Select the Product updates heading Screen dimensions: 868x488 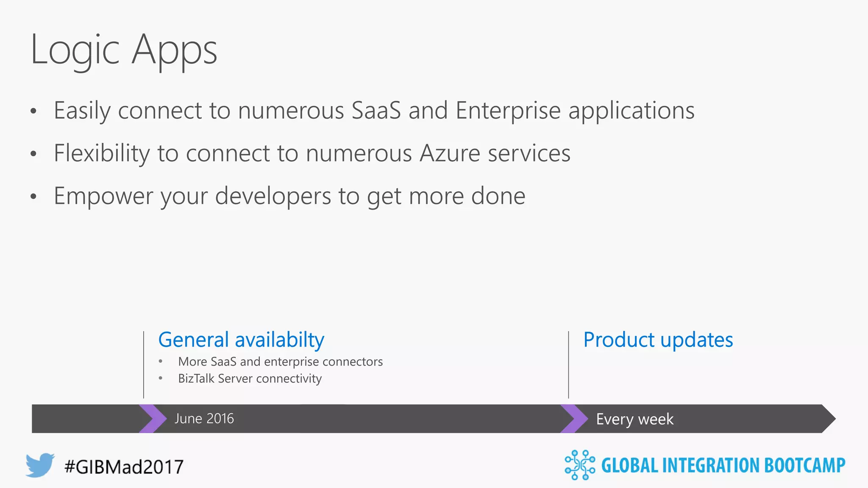point(658,340)
